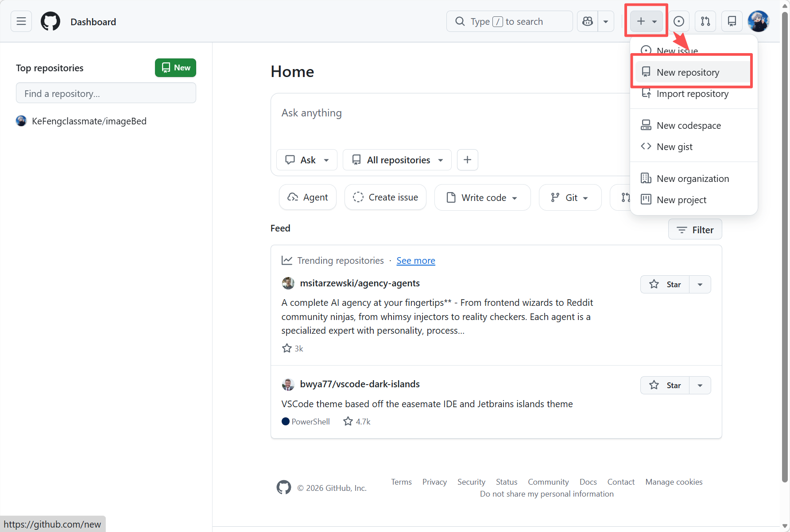Select Import repository from the menu
The height and width of the screenshot is (532, 790).
point(693,93)
